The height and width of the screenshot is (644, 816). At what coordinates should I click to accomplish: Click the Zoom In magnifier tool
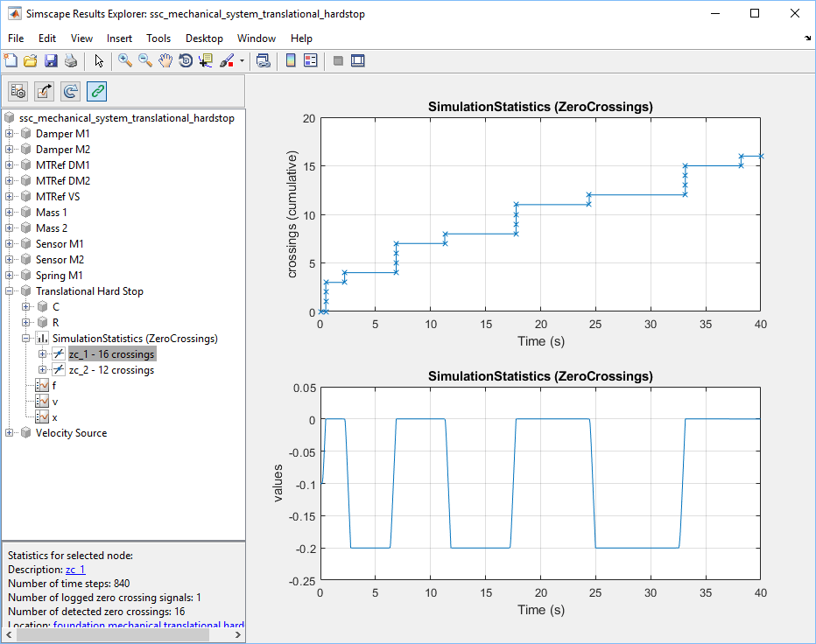tap(125, 60)
